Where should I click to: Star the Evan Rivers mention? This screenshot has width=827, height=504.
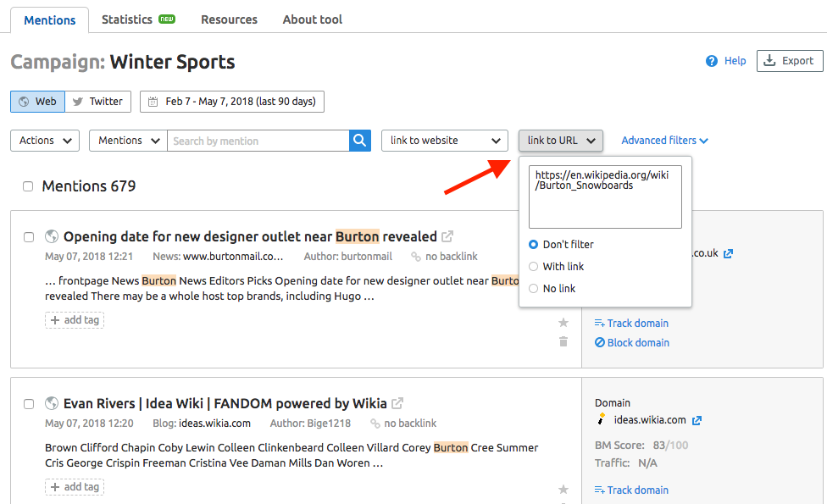563,490
